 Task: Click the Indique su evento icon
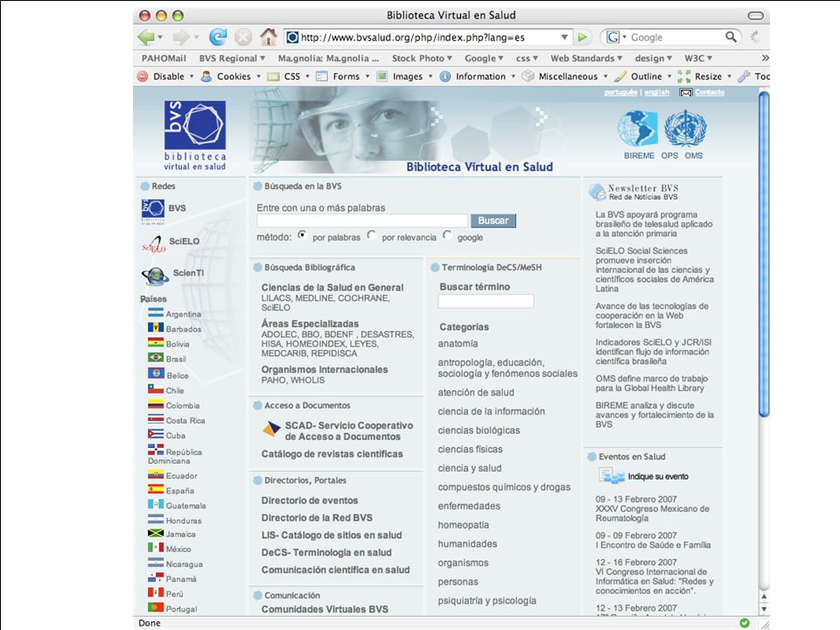tap(611, 476)
